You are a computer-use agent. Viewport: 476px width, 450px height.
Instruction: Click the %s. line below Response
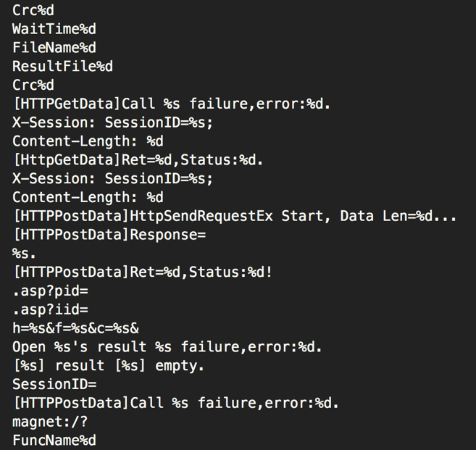(25, 254)
